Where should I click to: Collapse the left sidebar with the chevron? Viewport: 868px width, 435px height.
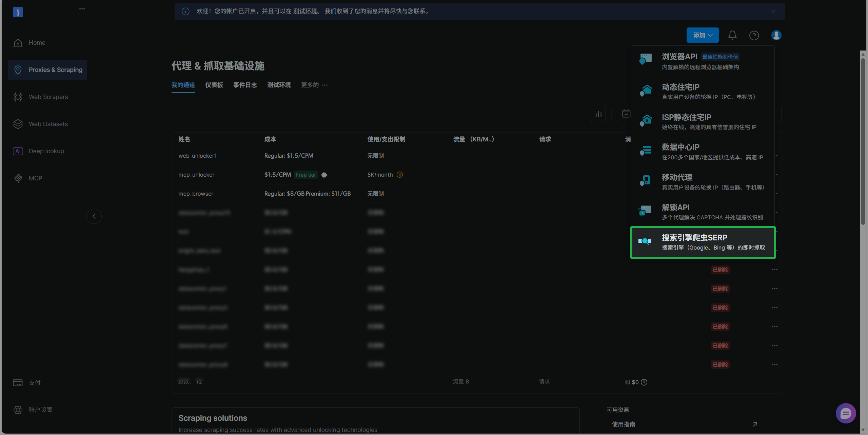click(94, 216)
